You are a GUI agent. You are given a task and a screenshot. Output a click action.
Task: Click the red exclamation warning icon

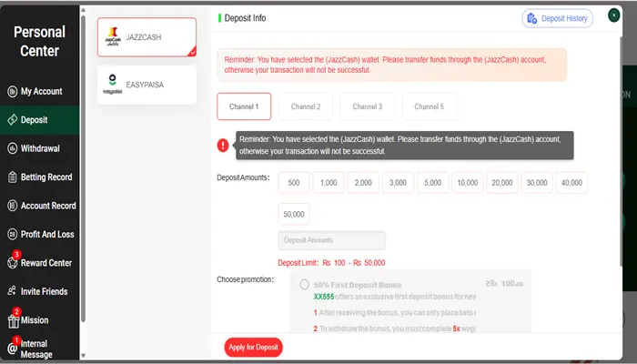coord(223,145)
